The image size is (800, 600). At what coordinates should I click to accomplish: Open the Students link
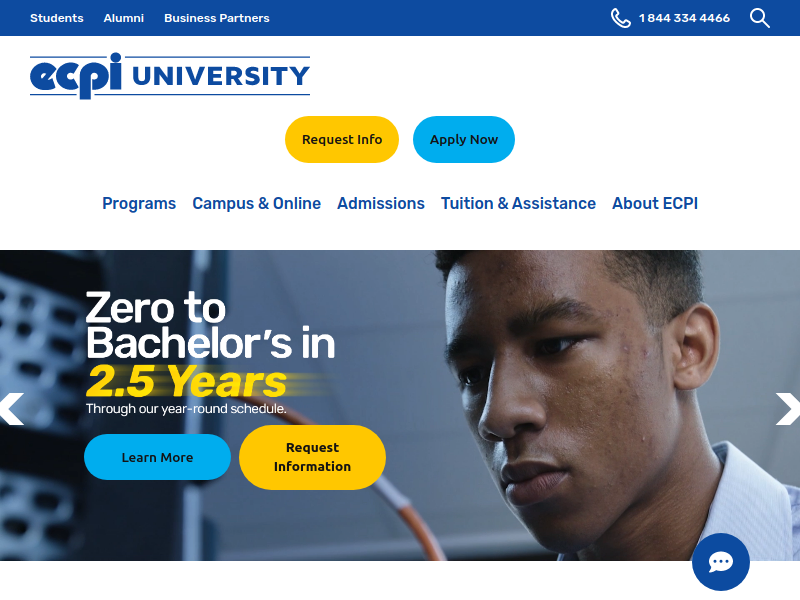coord(57,18)
